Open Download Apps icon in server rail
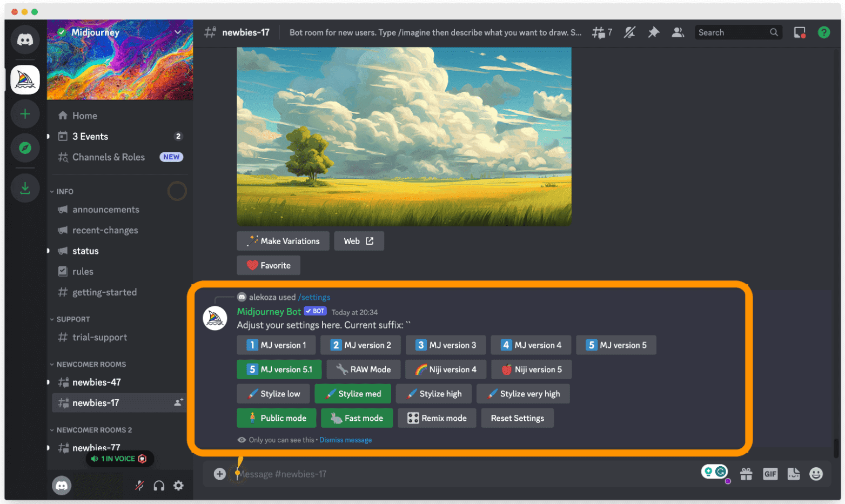 tap(25, 188)
